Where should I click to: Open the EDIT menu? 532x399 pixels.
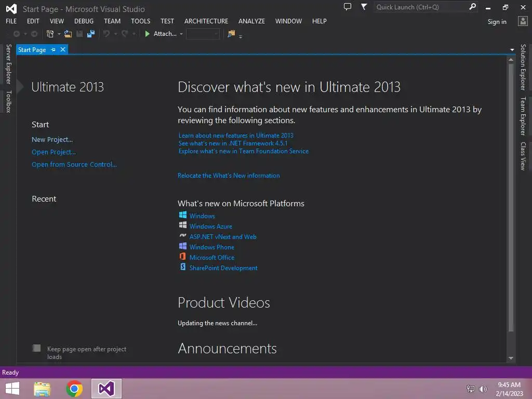(33, 21)
